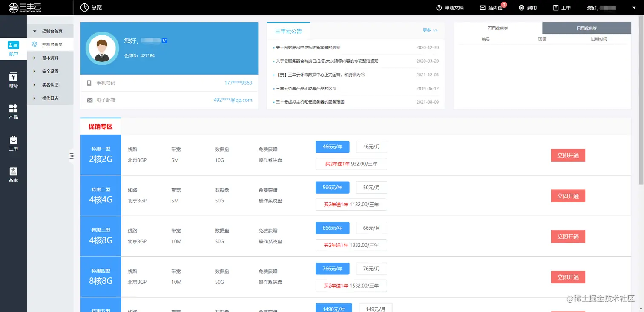Open the 关于网站底部中央标明备案号的通知 announcement
Image resolution: width=644 pixels, height=312 pixels.
click(x=308, y=47)
